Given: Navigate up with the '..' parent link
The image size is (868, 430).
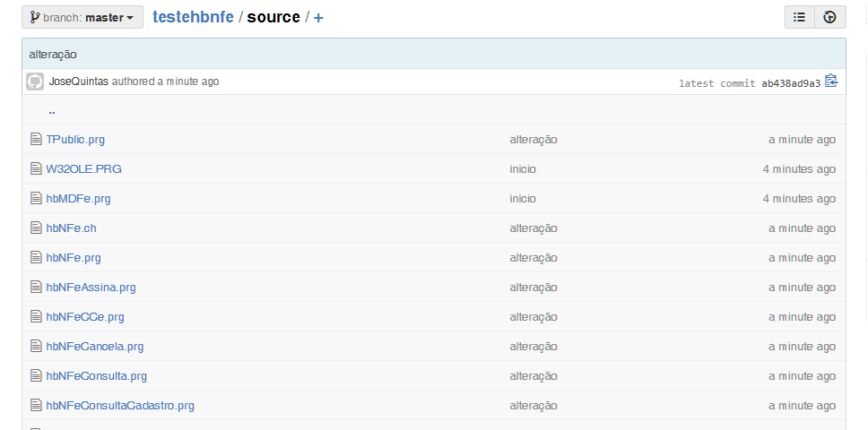Looking at the screenshot, I should pyautogui.click(x=52, y=111).
